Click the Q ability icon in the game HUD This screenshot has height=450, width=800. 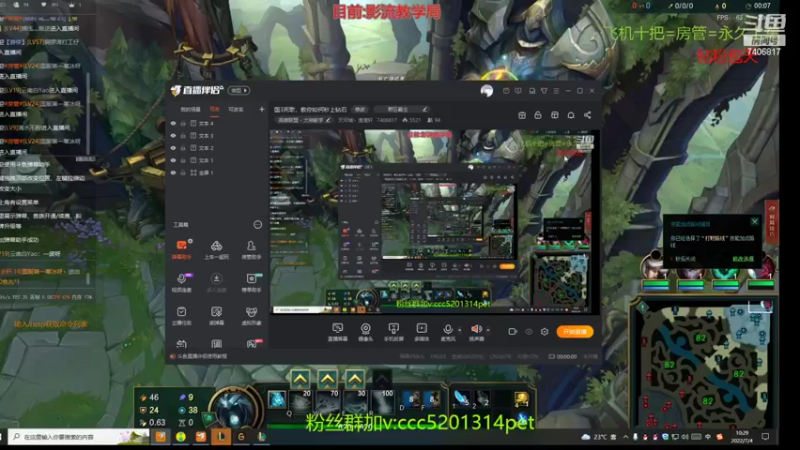300,401
